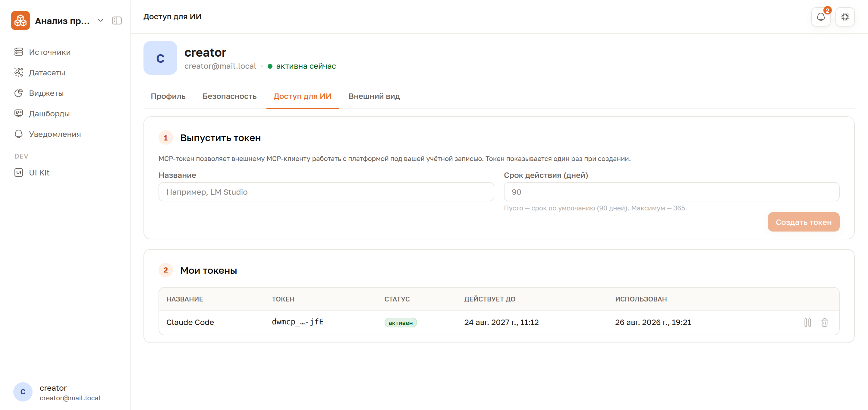Toggle the light/dark theme sun icon

(845, 17)
